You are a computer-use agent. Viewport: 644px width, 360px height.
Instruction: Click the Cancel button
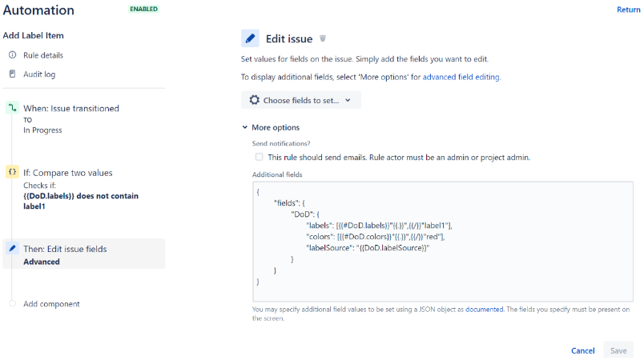[582, 350]
